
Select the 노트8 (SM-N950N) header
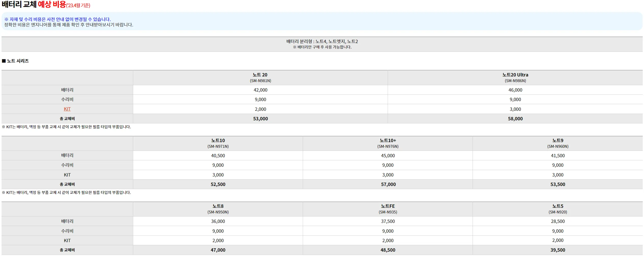coord(218,209)
